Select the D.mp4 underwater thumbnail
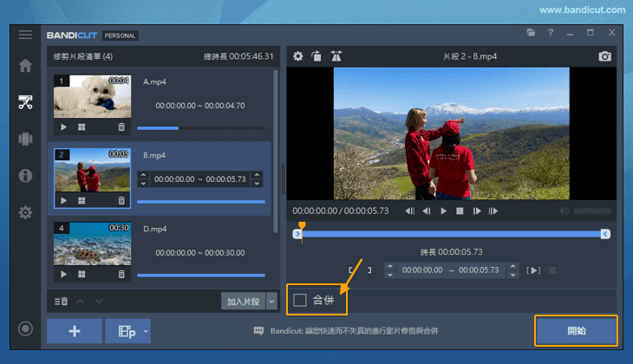The width and height of the screenshot is (633, 364). pyautogui.click(x=92, y=244)
